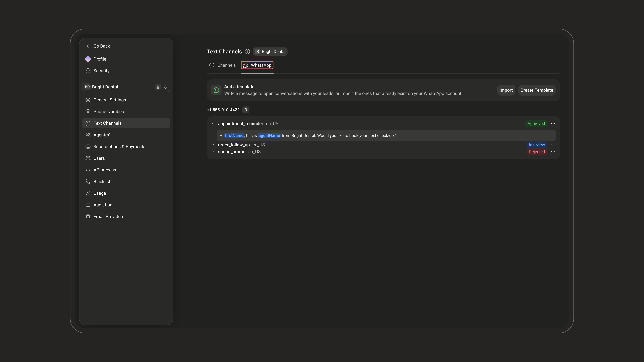This screenshot has height=362, width=644.
Task: Click the Blacklist phone icon
Action: pos(88,181)
